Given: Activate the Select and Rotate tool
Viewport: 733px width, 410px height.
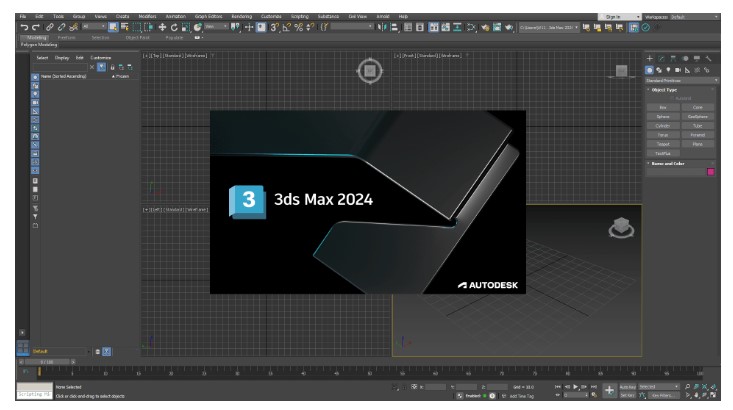Looking at the screenshot, I should pyautogui.click(x=174, y=28).
